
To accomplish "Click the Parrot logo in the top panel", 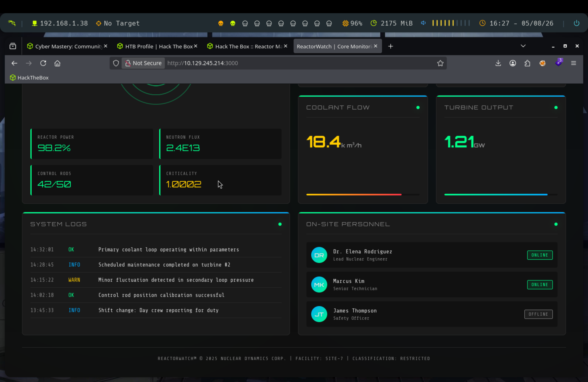I will pos(12,23).
